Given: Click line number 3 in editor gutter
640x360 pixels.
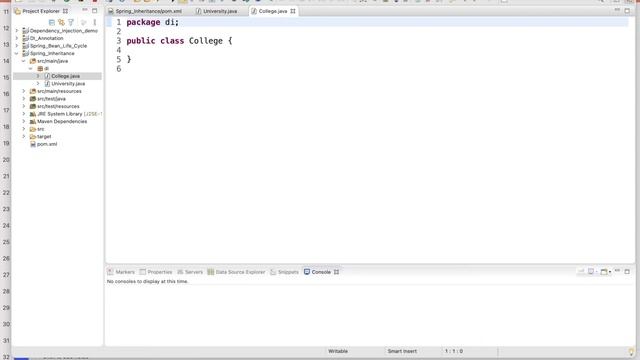Looking at the screenshot, I should click(x=119, y=41).
